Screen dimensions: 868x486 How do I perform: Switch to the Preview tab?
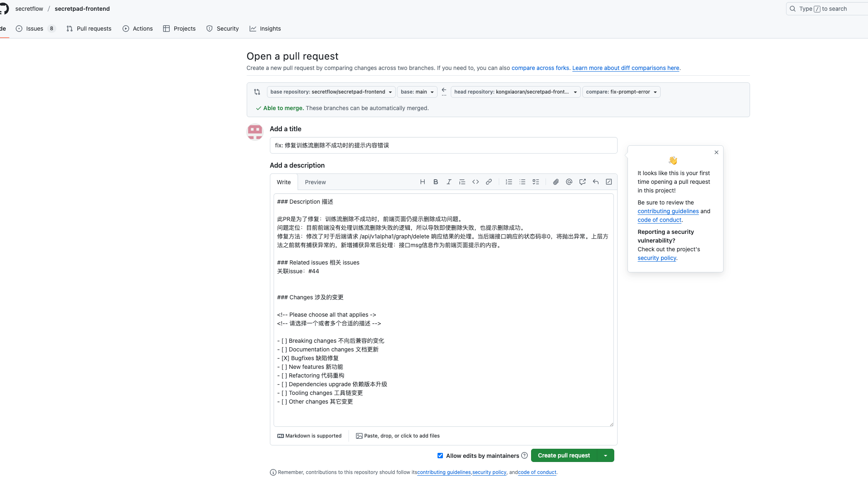(x=315, y=182)
